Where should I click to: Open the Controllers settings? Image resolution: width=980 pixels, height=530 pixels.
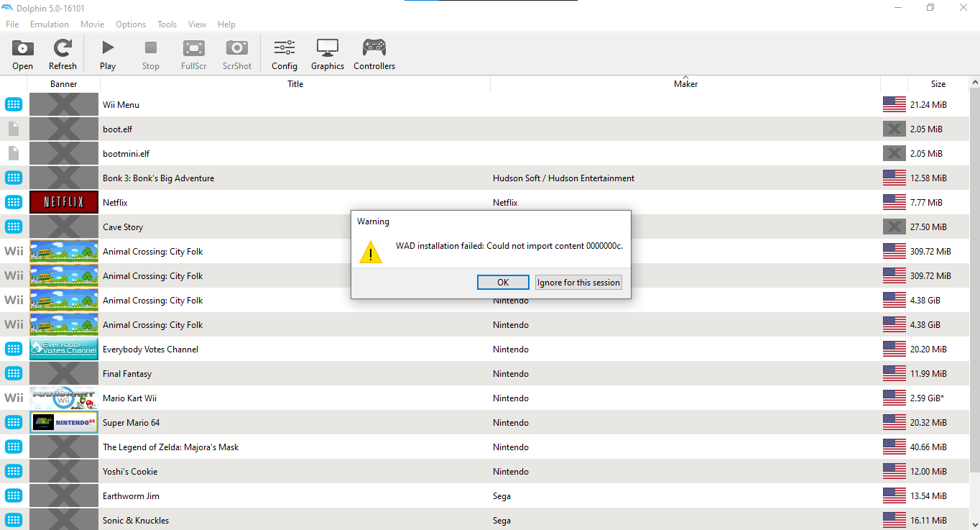click(x=374, y=55)
